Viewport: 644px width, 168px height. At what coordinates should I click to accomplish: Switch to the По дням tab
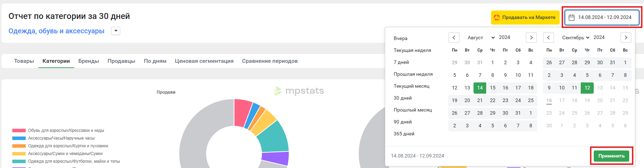pos(155,61)
